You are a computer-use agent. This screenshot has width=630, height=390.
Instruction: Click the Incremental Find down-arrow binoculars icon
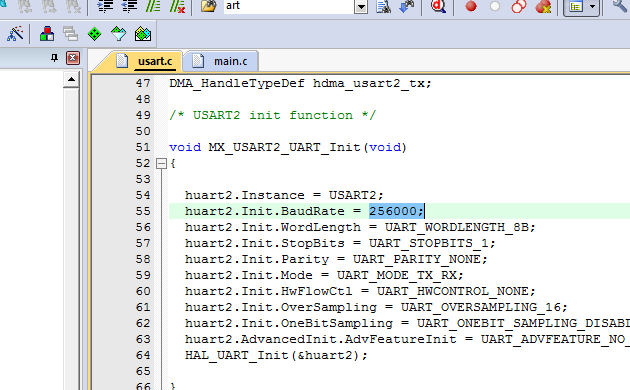coord(407,6)
